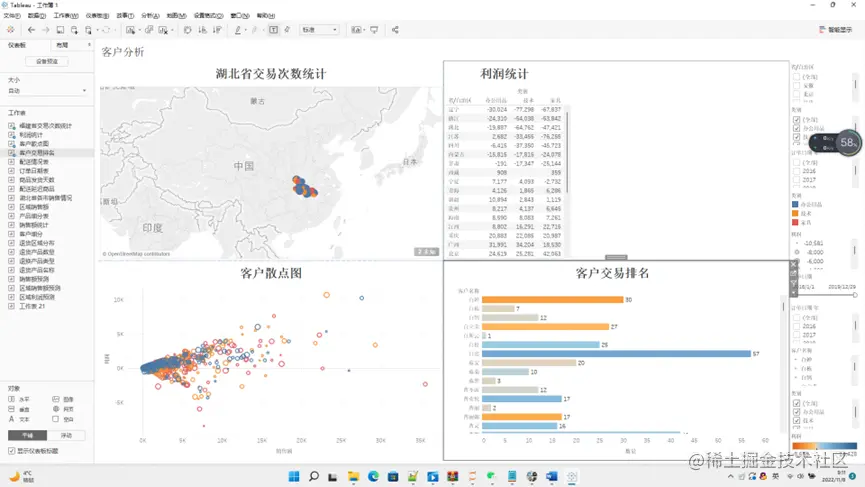Open the dropdown arrow next to show/hide cards
The width and height of the screenshot is (865, 487).
click(365, 30)
